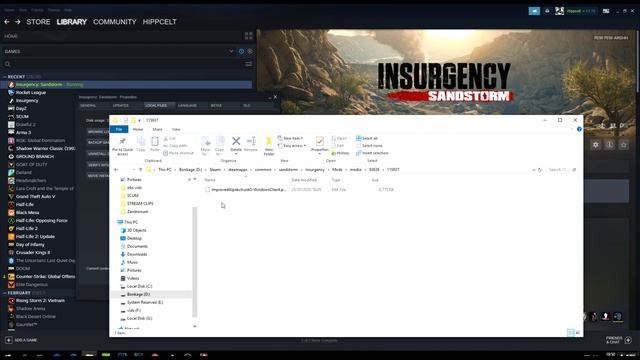Screen dimensions: 640x360
Task: Open the HIPPCELT profile menu item
Action: pos(160,22)
